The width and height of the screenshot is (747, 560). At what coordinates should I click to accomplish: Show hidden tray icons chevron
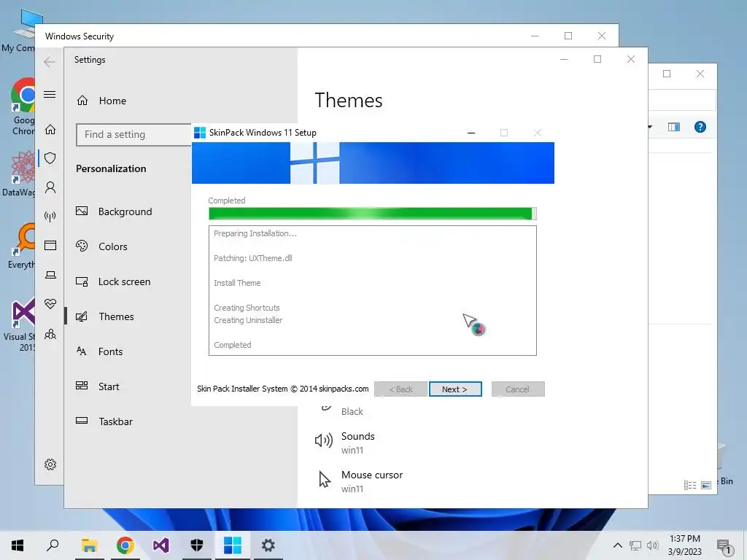tap(617, 545)
